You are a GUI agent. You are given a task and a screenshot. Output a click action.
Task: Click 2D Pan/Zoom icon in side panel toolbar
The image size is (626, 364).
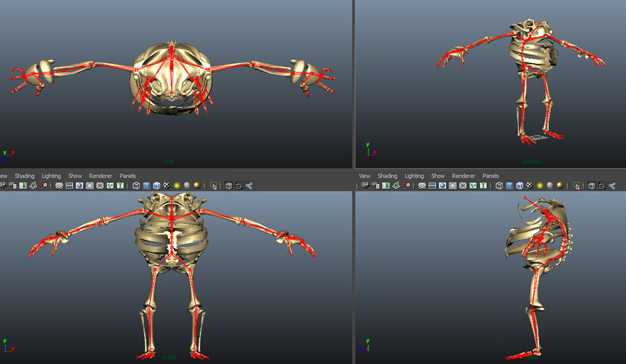point(406,185)
